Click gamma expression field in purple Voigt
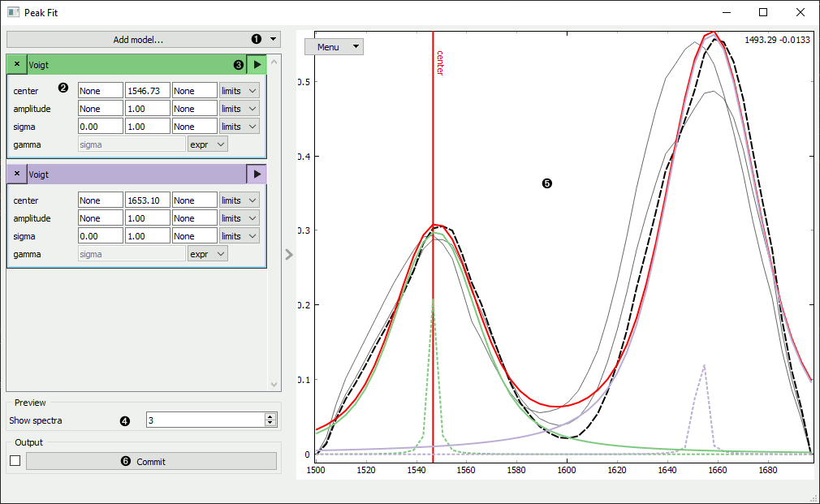 132,254
